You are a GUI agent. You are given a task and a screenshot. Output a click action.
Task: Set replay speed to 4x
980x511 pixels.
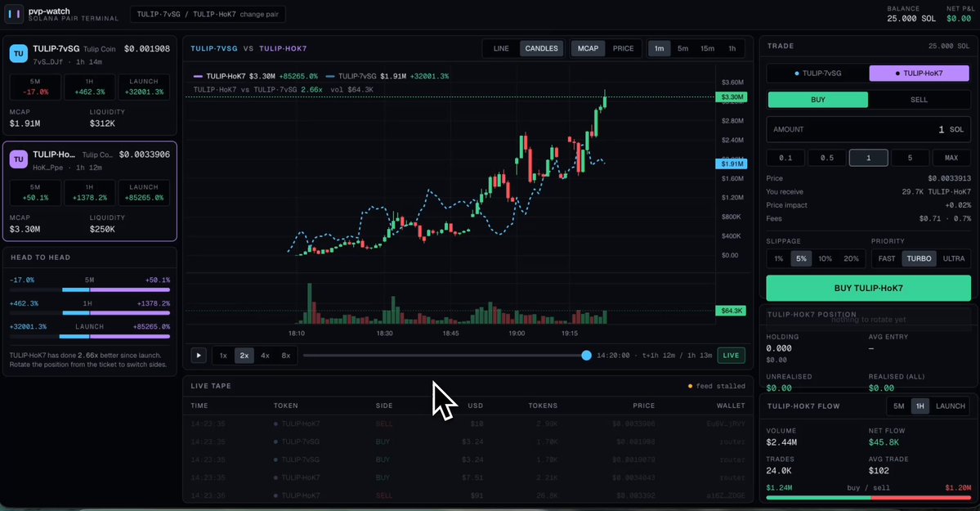point(265,356)
